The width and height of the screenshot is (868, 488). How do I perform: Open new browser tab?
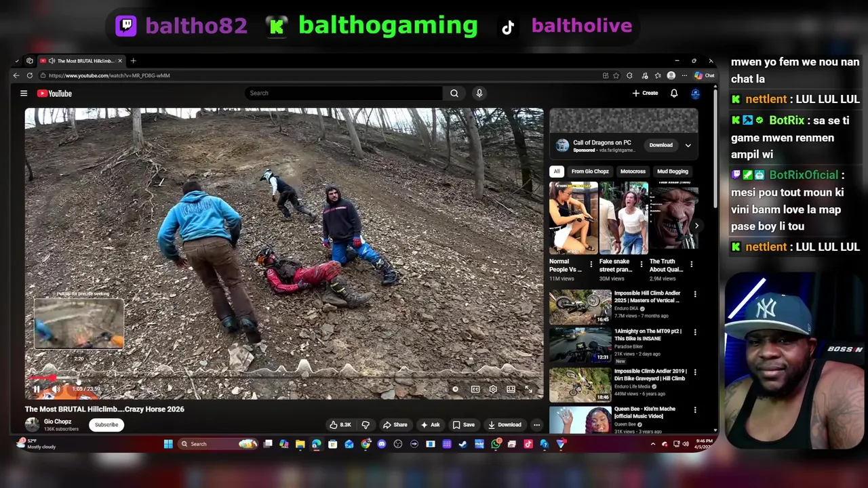coord(133,61)
